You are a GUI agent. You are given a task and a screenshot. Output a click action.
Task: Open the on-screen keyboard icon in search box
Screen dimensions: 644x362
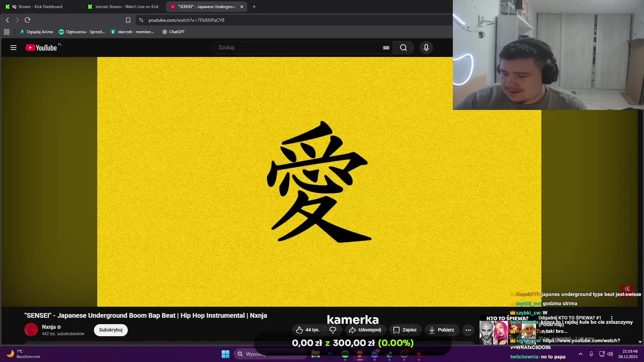386,48
